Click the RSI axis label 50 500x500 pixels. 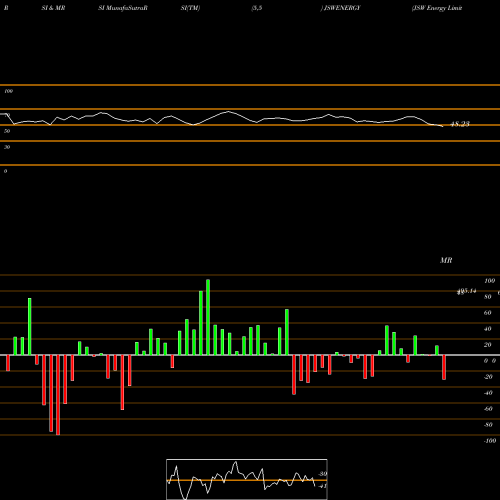tap(7, 131)
